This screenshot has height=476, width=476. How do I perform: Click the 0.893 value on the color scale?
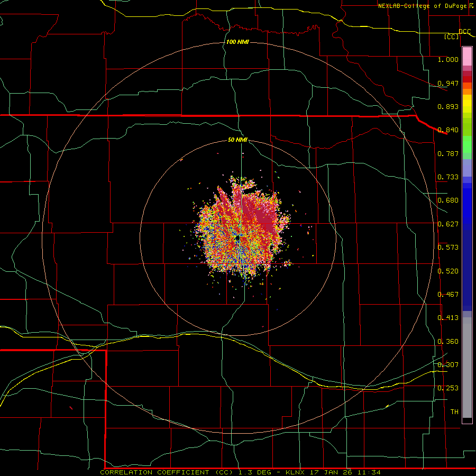448,106
